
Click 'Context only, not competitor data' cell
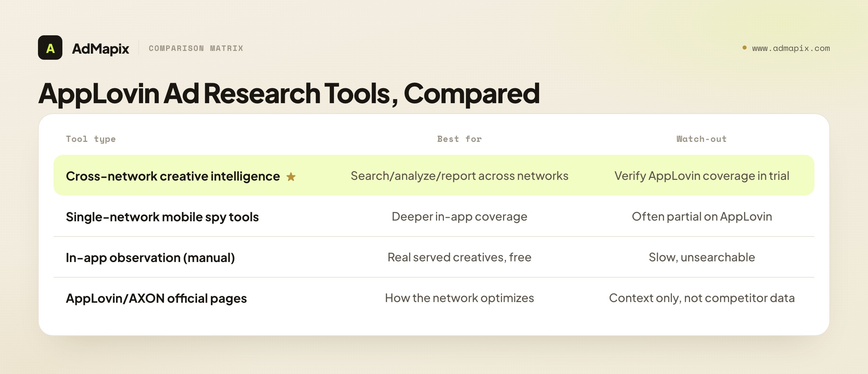point(702,298)
